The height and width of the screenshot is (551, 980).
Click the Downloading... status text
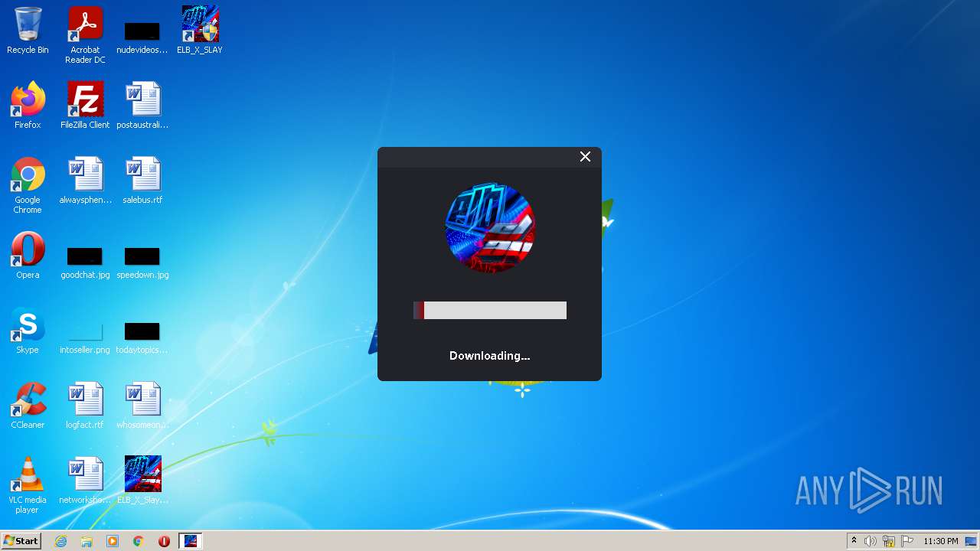point(490,356)
